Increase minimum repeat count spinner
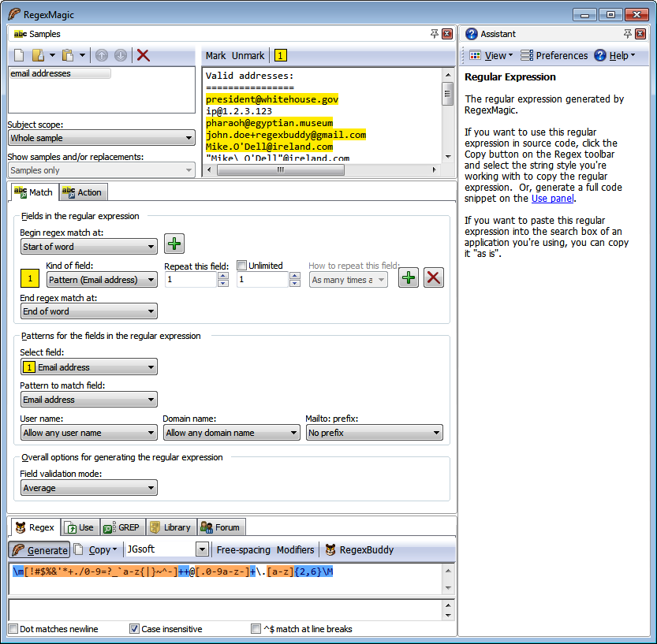The width and height of the screenshot is (657, 644). tap(223, 276)
